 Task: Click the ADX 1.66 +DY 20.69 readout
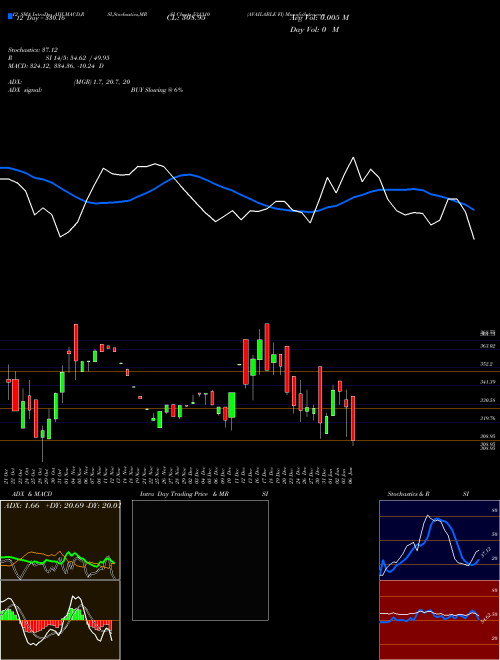pos(62,505)
